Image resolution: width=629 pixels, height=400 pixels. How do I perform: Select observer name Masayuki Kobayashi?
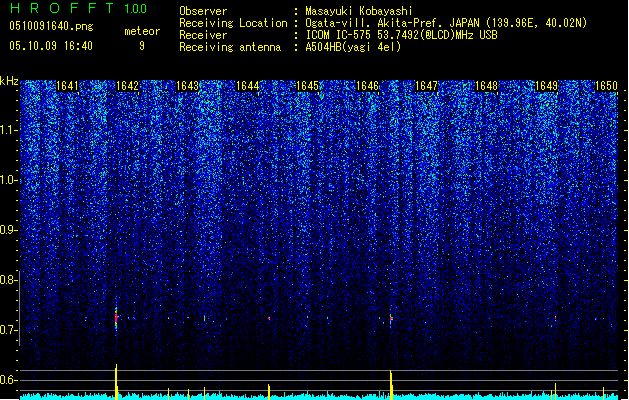point(359,11)
